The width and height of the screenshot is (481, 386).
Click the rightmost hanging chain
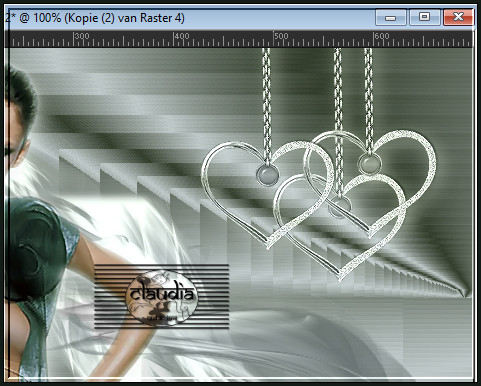pos(368,101)
